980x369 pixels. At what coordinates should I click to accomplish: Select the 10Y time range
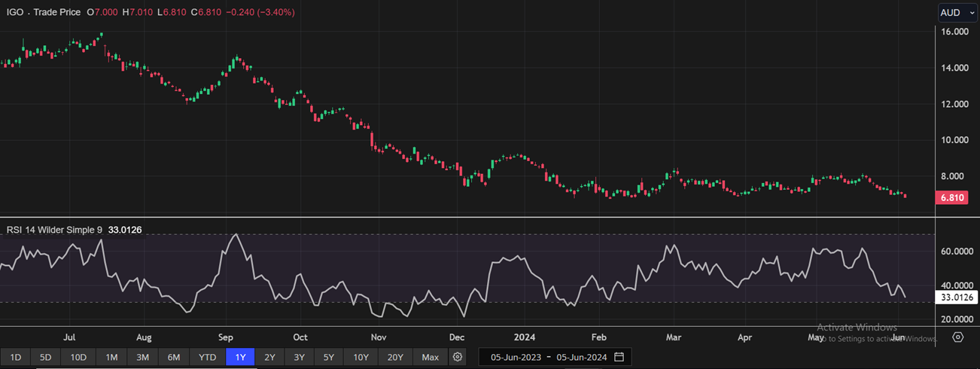tap(361, 356)
